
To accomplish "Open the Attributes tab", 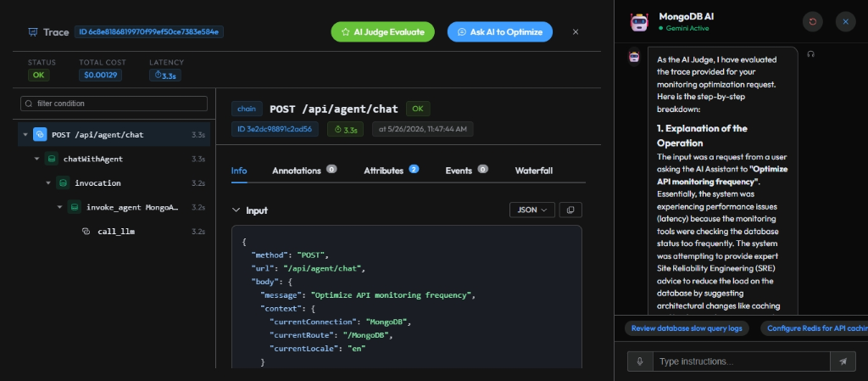I will point(384,171).
